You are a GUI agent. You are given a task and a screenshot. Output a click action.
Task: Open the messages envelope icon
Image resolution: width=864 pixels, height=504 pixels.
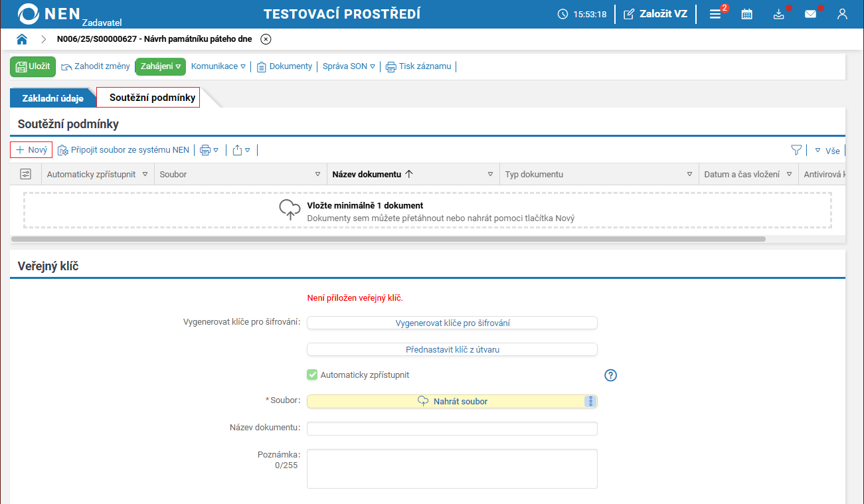point(810,14)
